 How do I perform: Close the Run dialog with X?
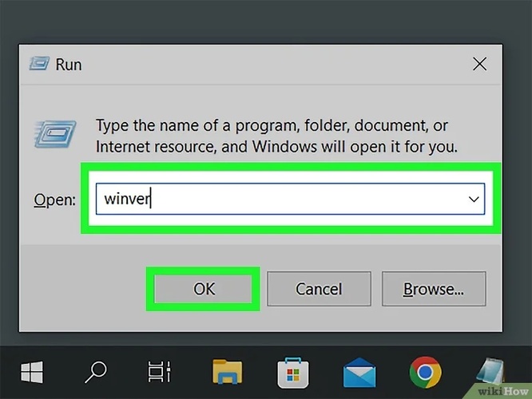tap(480, 64)
